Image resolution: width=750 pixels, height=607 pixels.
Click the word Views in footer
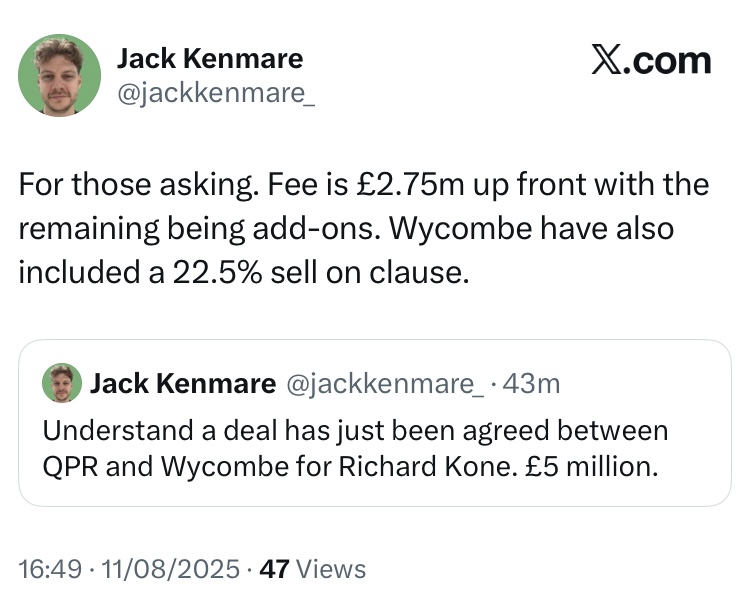[x=331, y=569]
